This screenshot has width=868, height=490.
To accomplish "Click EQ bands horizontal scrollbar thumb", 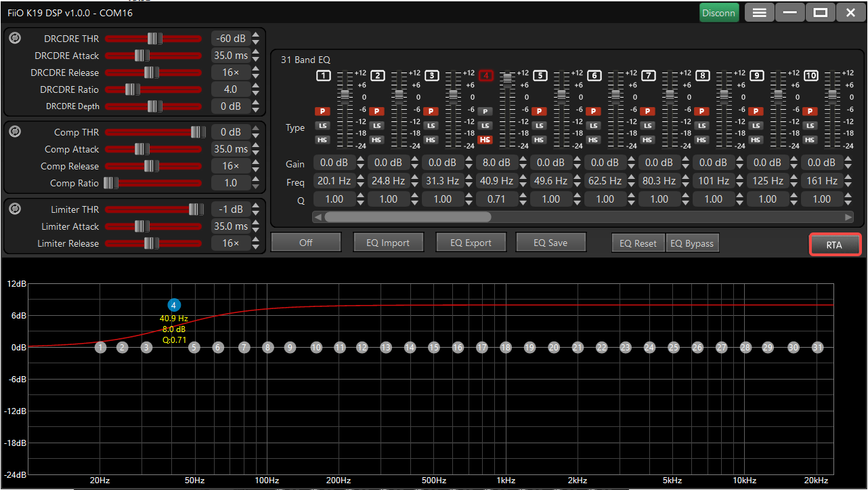I will 408,217.
